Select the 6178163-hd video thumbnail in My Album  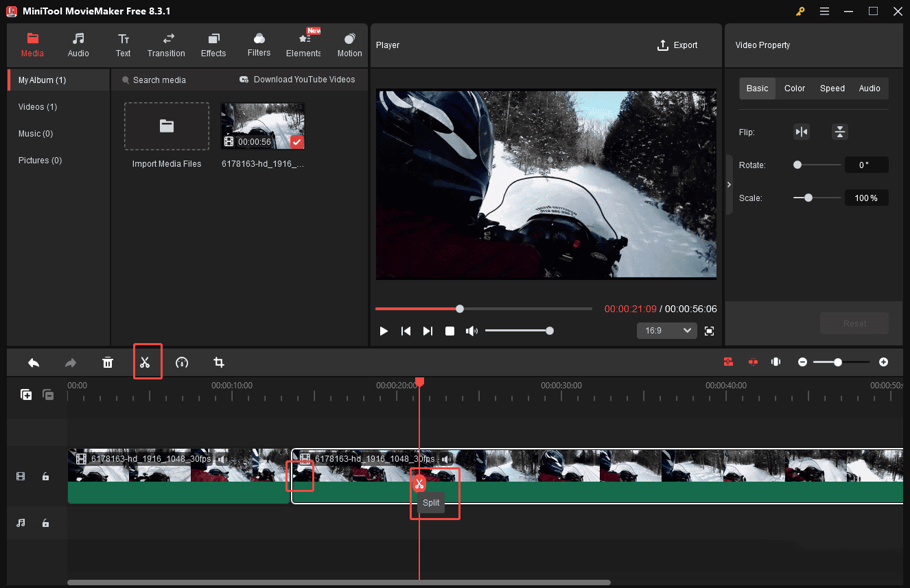[x=262, y=126]
